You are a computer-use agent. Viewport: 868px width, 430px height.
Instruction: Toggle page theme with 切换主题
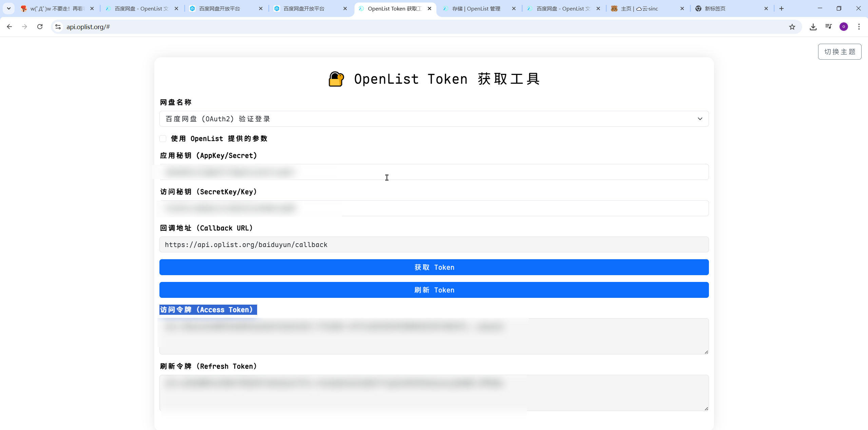click(840, 52)
